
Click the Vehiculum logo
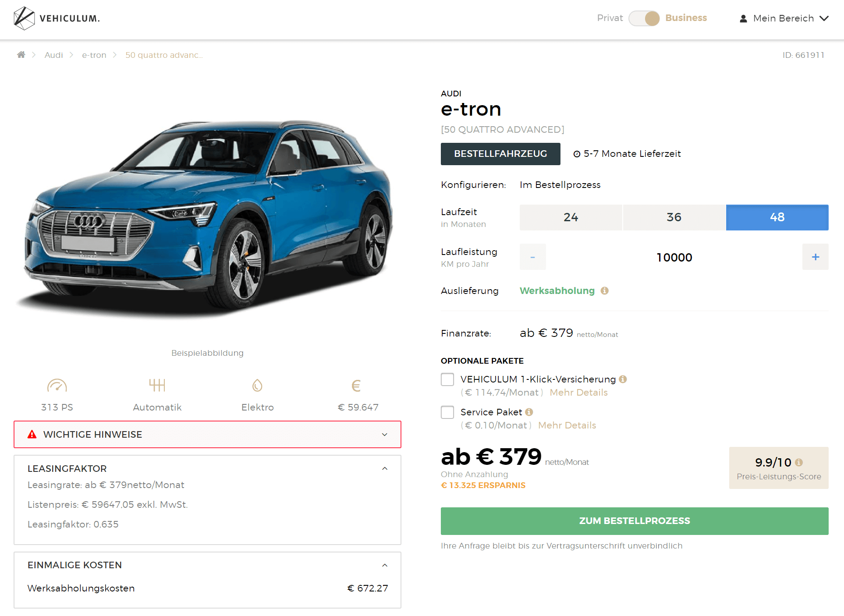coord(57,18)
